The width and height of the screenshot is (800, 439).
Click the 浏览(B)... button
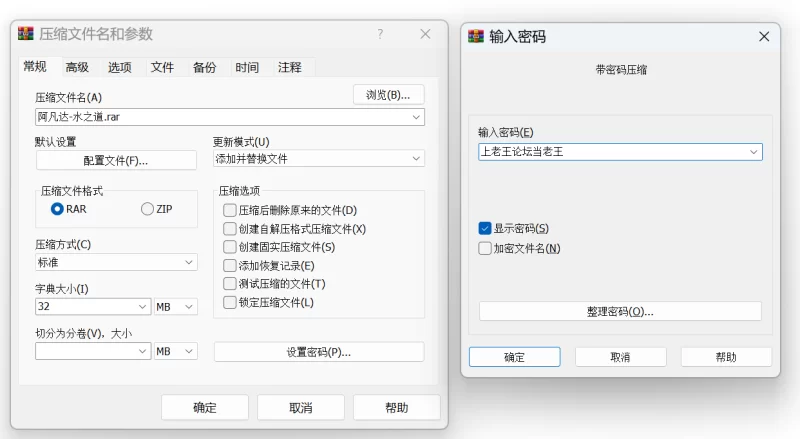click(388, 95)
